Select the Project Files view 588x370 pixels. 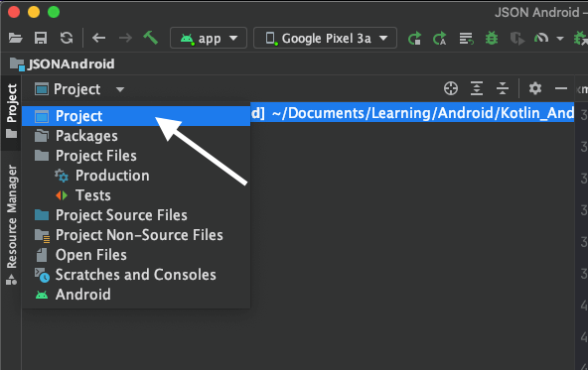point(136,156)
